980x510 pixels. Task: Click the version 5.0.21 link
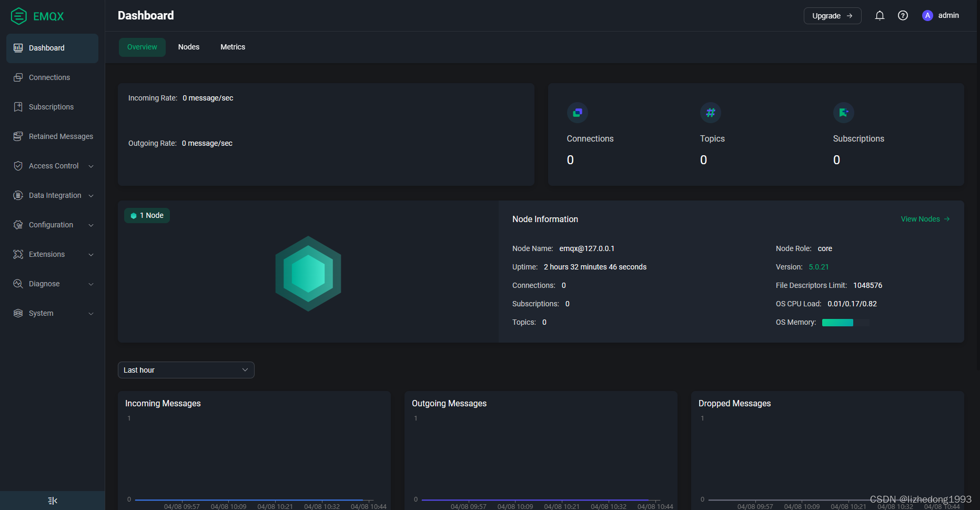819,267
